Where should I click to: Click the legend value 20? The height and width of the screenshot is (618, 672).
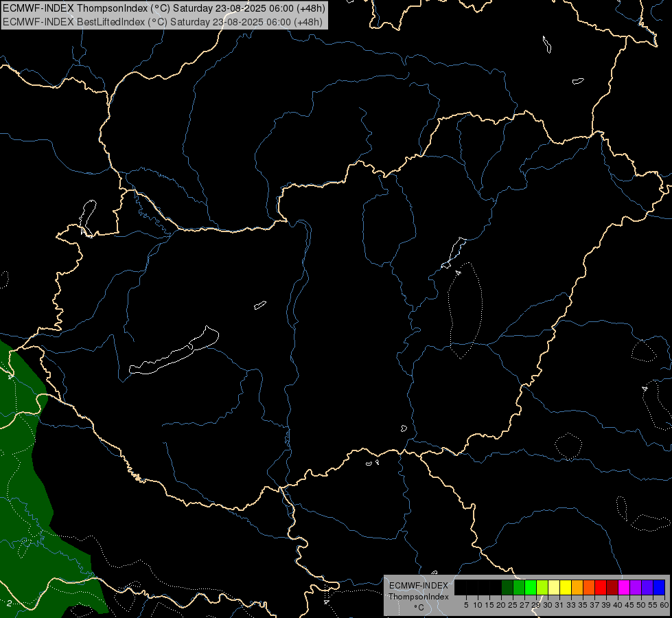click(502, 605)
